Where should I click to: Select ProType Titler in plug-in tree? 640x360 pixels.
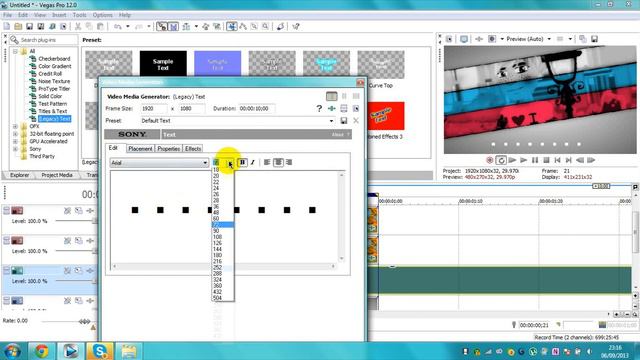pyautogui.click(x=54, y=89)
